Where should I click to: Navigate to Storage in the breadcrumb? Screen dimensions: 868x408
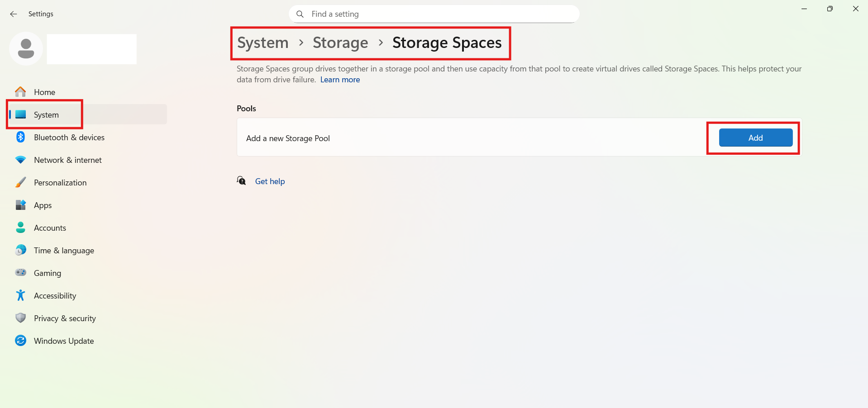340,43
